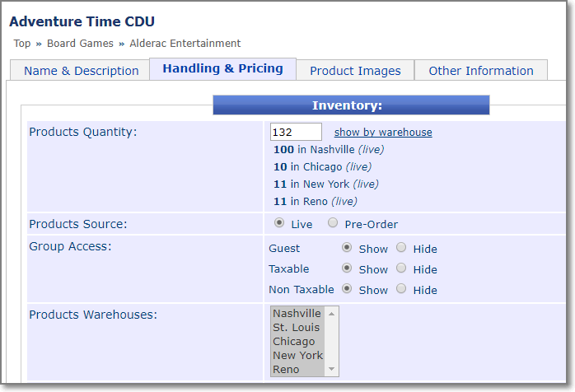
Task: Set Taxable group to Hide
Action: [x=401, y=268]
